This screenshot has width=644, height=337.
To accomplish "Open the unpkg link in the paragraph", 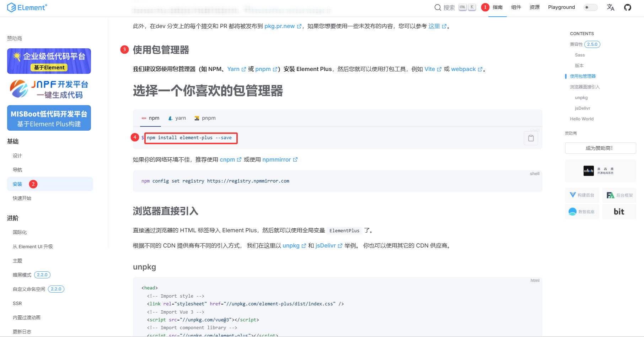I will (294, 246).
